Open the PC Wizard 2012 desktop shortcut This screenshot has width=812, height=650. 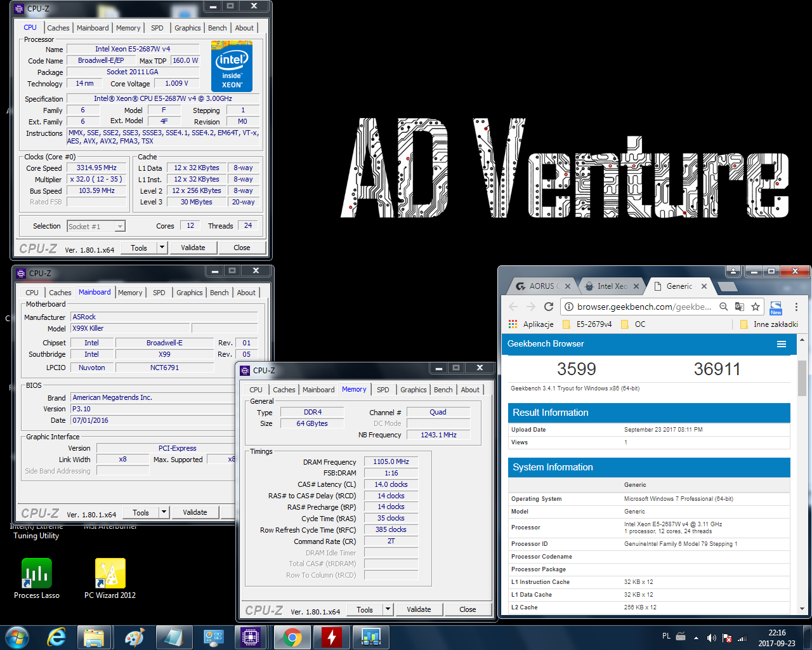[110, 578]
